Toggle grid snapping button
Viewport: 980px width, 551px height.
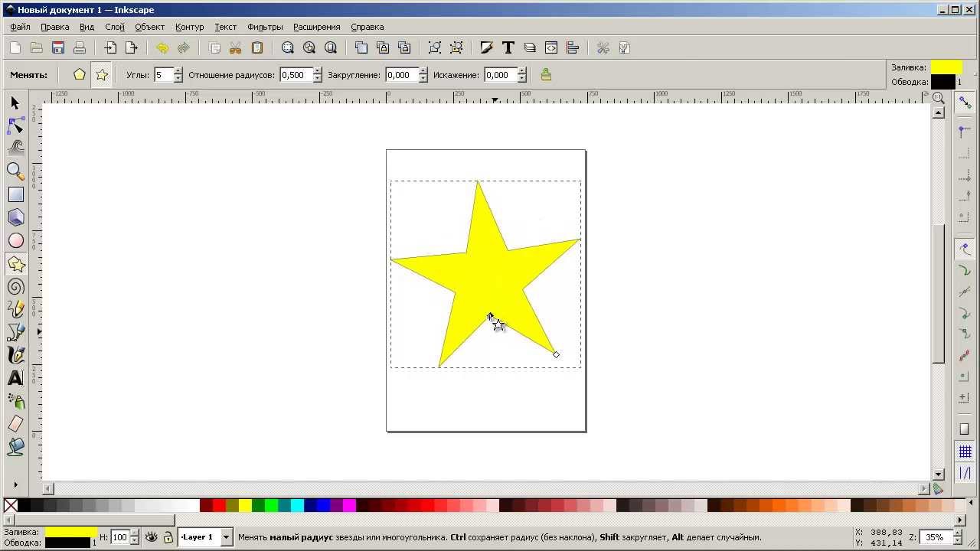965,452
